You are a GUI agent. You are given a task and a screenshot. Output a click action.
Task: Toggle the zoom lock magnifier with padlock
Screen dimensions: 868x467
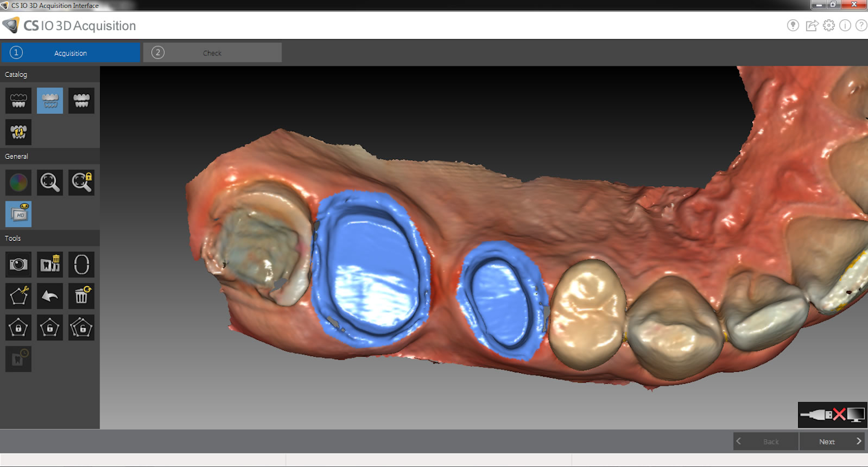pyautogui.click(x=81, y=182)
